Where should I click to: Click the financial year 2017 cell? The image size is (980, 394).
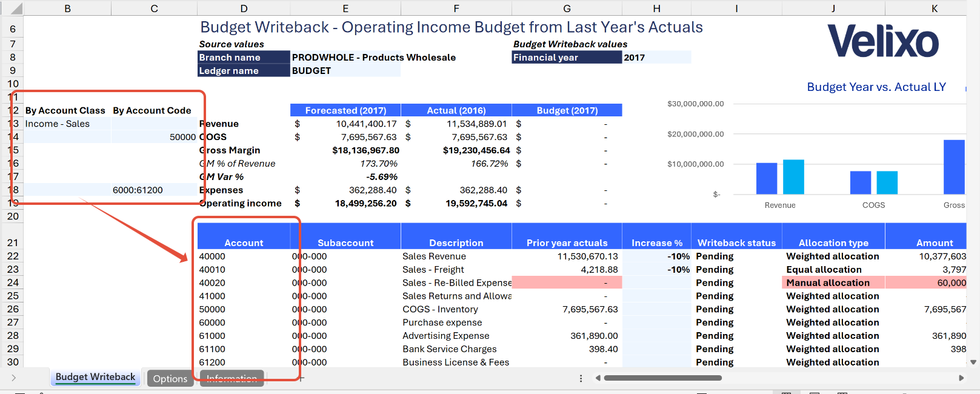657,57
